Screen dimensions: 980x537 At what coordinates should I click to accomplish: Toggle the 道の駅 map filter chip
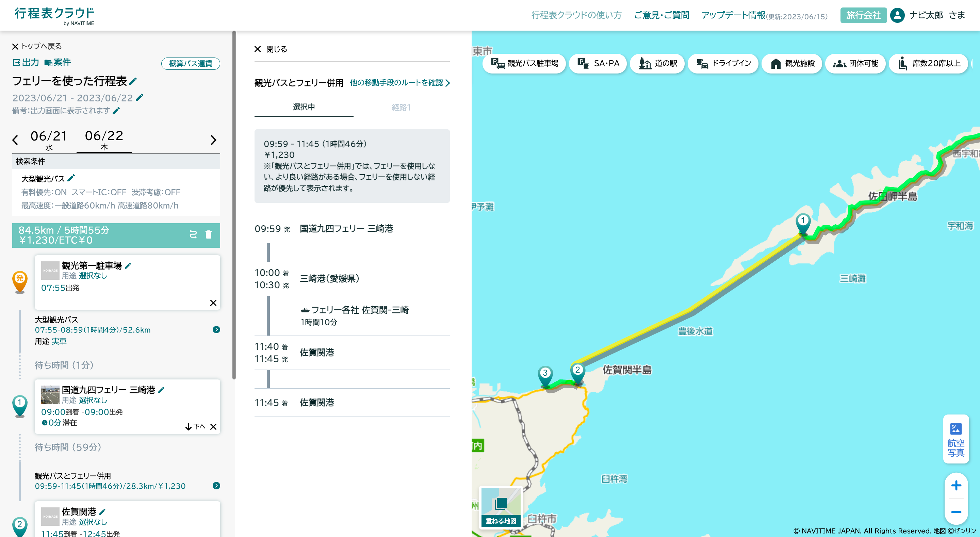pos(657,64)
